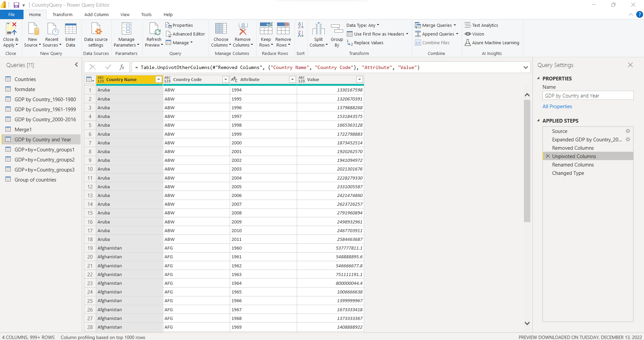This screenshot has height=340, width=644.
Task: Open Azure Machine Learning
Action: click(492, 43)
